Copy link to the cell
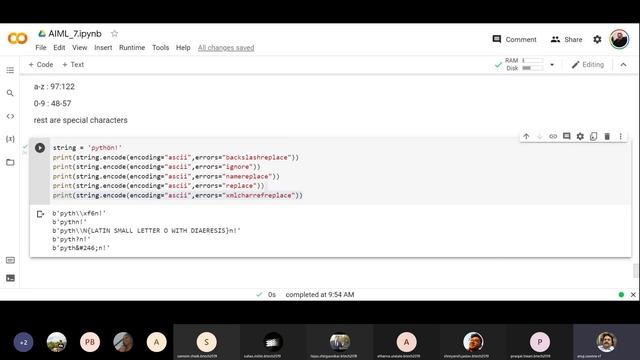640x360 pixels. [553, 136]
